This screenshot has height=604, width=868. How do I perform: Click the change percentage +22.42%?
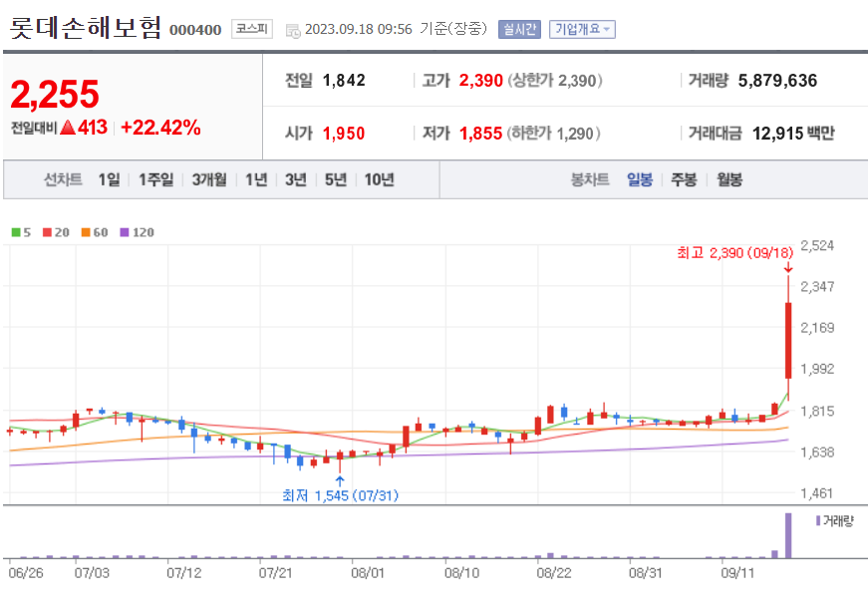point(160,128)
